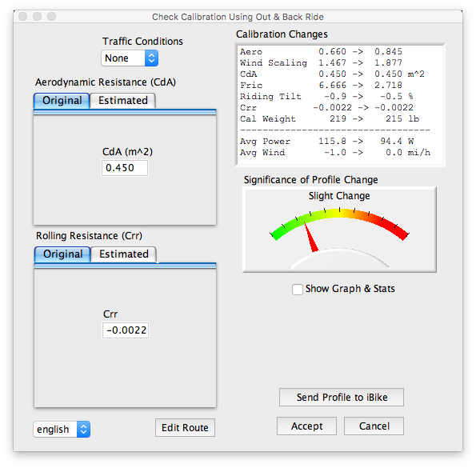Click the Calibration Changes text panel
This screenshot has width=476, height=468.
tap(340, 105)
